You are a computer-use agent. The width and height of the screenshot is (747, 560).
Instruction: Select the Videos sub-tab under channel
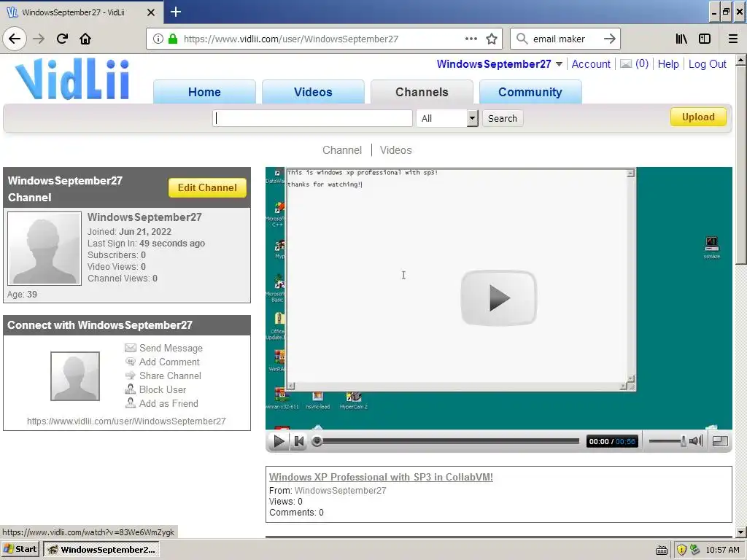pos(395,150)
